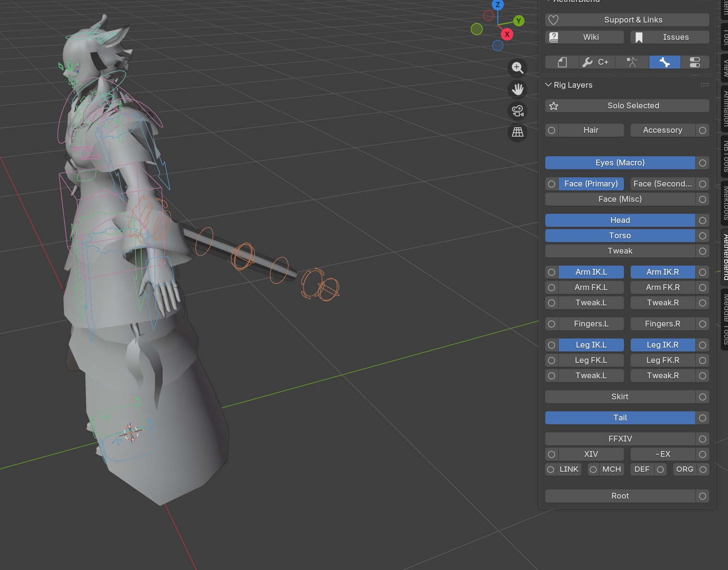Toggle camera view with the camera icon
728x570 pixels.
(517, 111)
